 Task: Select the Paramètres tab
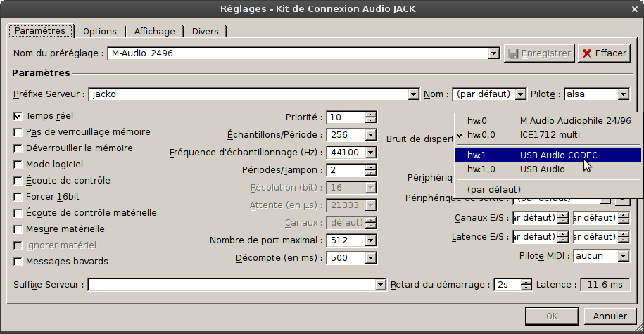pyautogui.click(x=40, y=31)
